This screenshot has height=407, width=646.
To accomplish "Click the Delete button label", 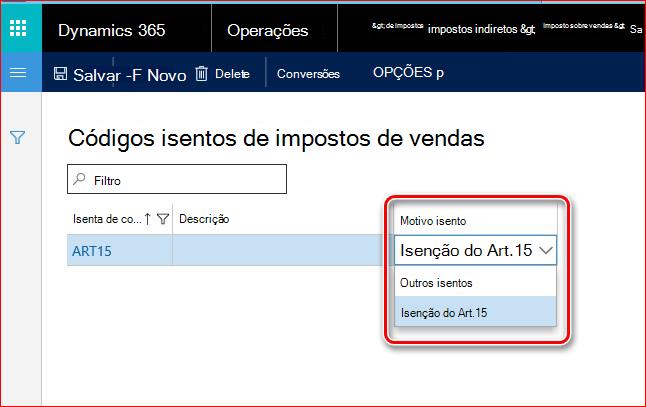I will pos(232,74).
